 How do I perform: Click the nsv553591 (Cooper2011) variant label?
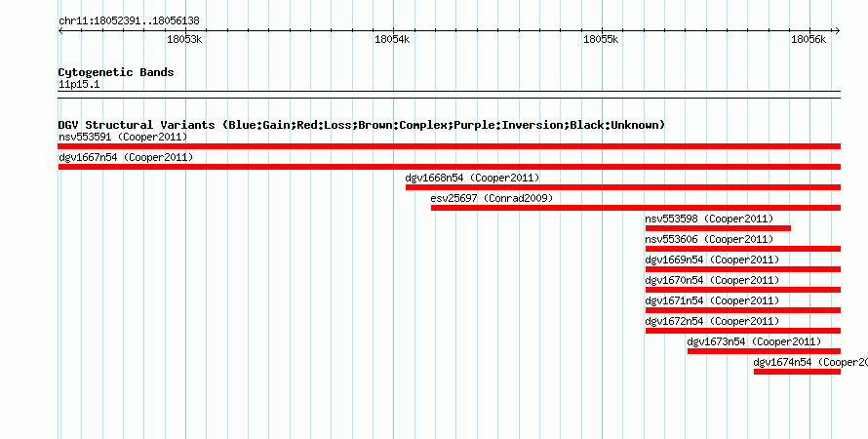pyautogui.click(x=123, y=137)
